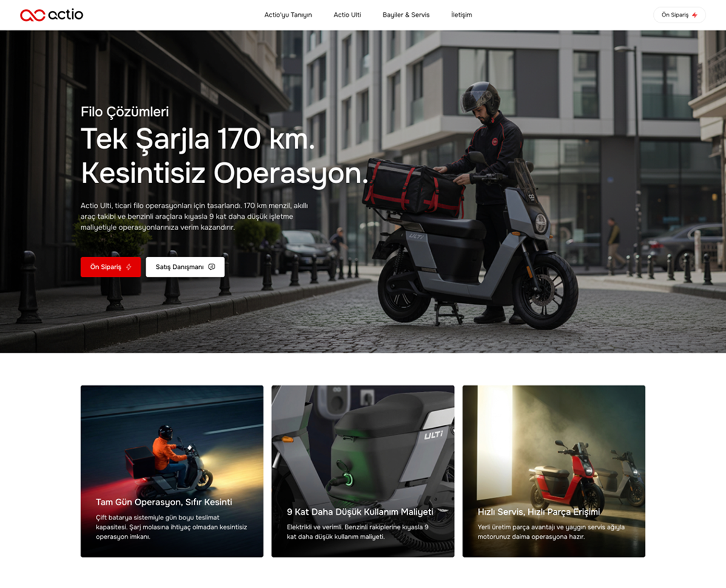Click description 'Elektrikli ve verimli. Benzinli rakiplerine'
The image size is (726, 588).
pos(357,532)
